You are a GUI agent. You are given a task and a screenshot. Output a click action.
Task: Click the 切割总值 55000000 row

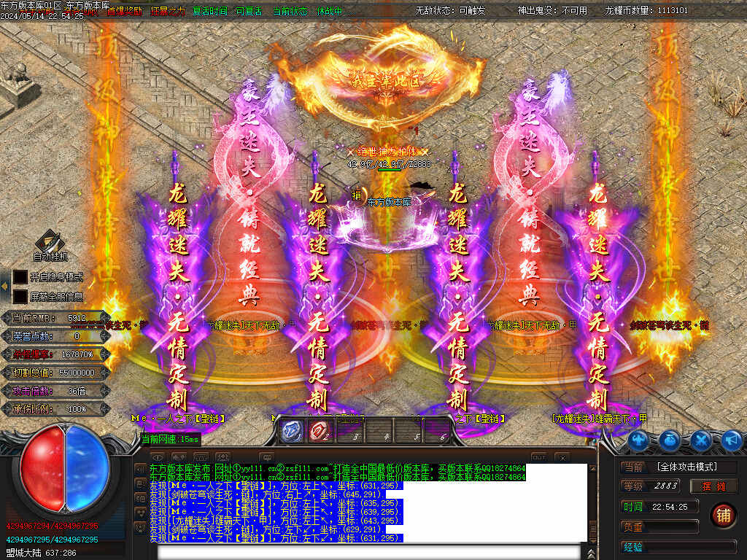tap(55, 373)
